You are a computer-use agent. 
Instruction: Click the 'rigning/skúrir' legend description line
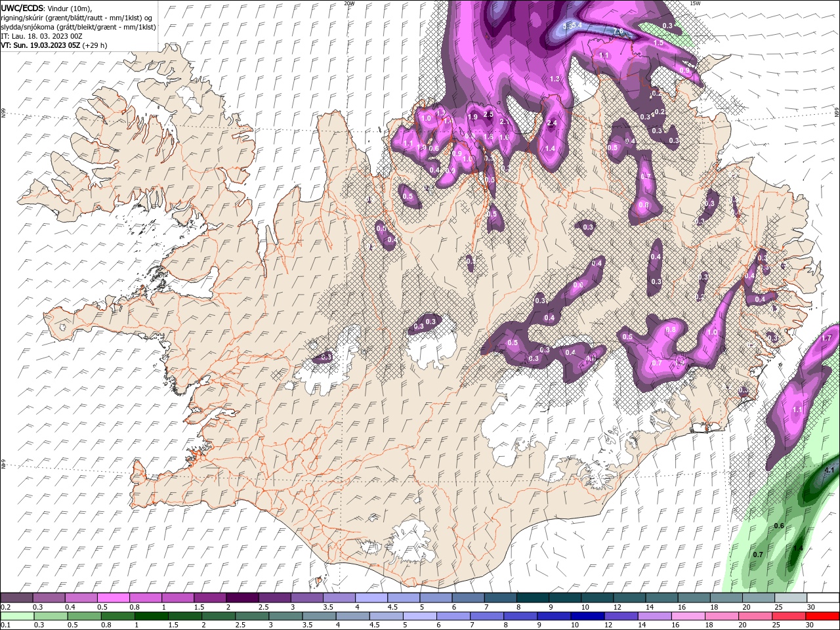77,18
